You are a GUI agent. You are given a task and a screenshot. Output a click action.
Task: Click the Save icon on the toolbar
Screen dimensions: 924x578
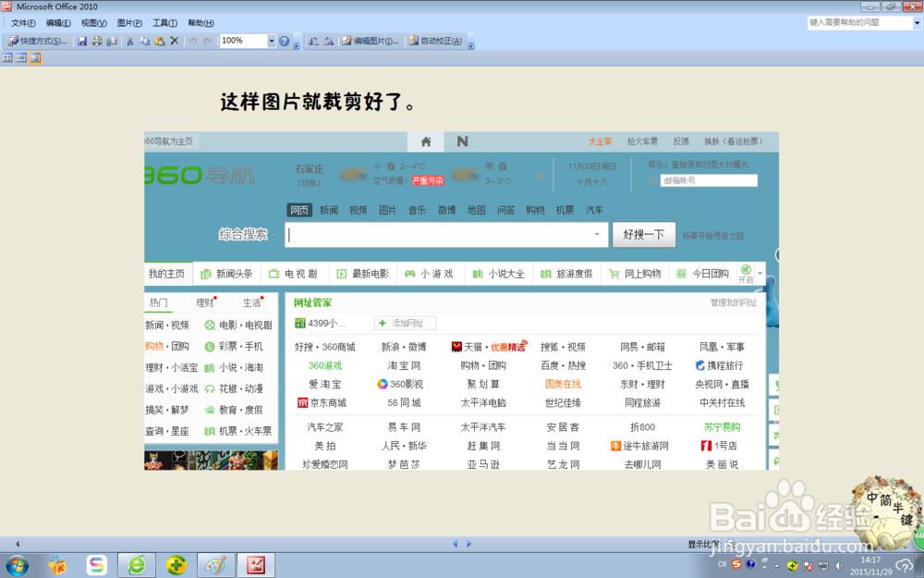click(84, 41)
